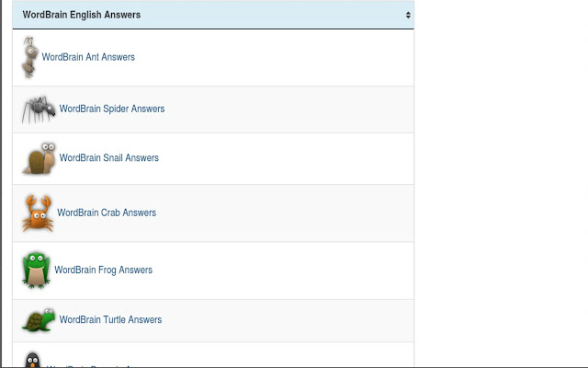Click the penguin icon at bottom
This screenshot has width=588, height=368.
[33, 360]
